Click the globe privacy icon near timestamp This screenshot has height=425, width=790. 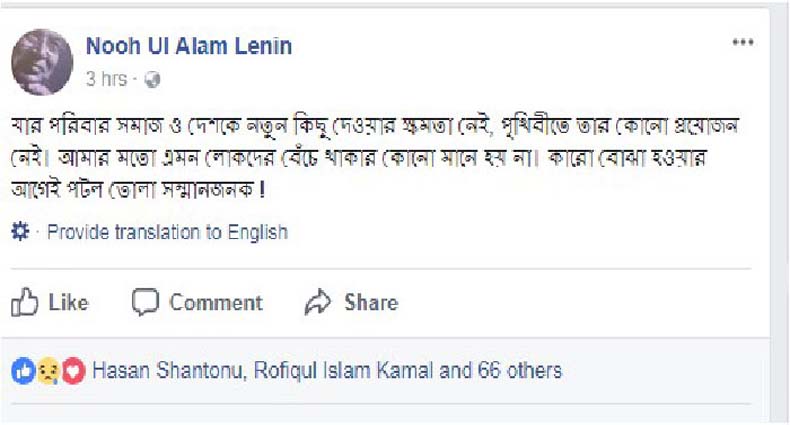[152, 78]
